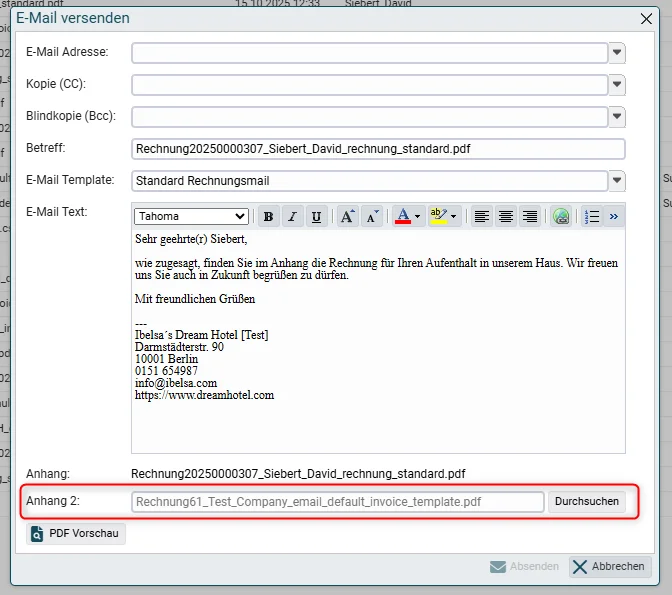Open Kopie (CC) dropdown arrow
The width and height of the screenshot is (672, 595).
click(x=617, y=84)
